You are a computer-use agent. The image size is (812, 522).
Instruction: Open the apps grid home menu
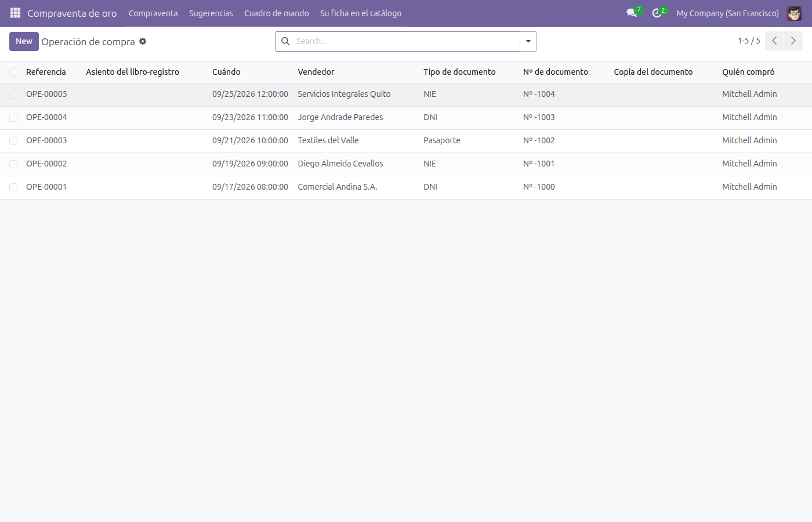(15, 13)
